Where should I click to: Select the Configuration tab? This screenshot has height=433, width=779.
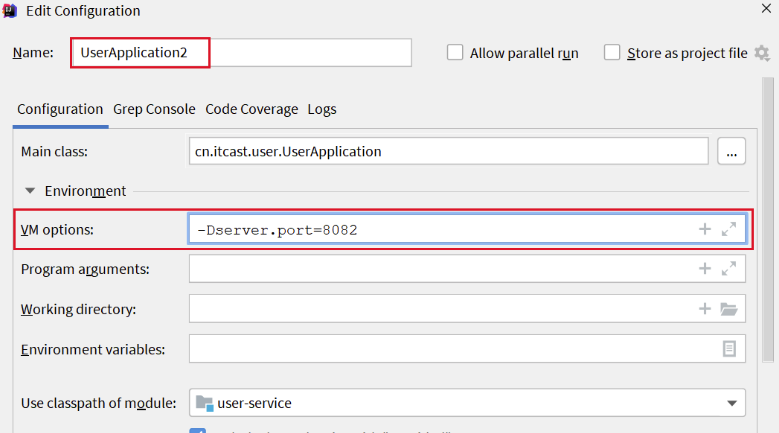coord(60,109)
